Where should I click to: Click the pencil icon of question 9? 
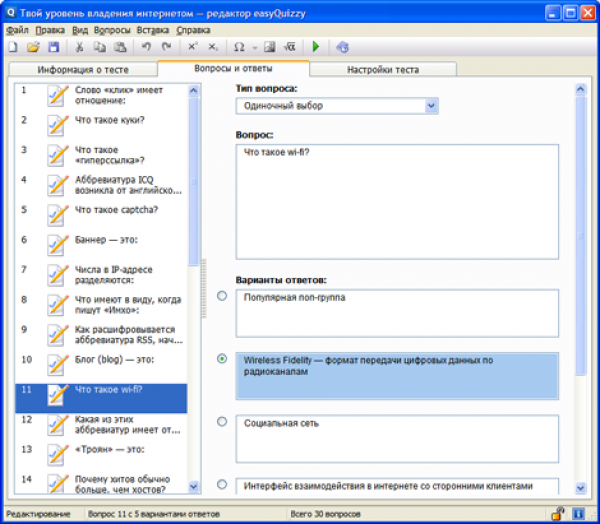coord(57,335)
